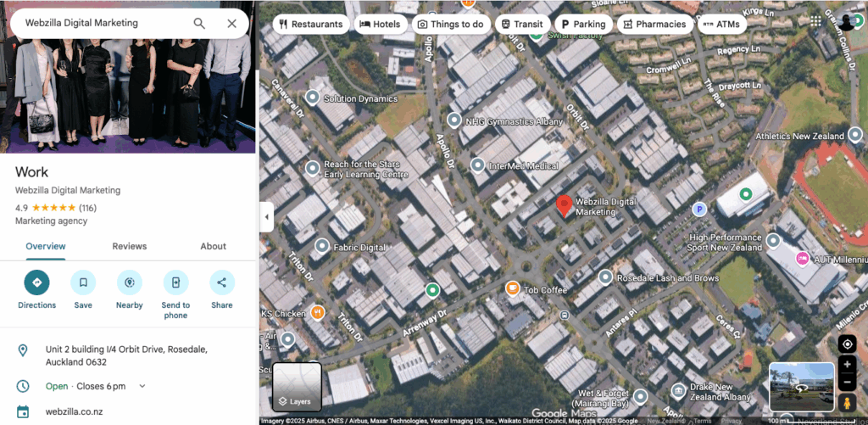Image resolution: width=868 pixels, height=425 pixels.
Task: Center map on your location
Action: click(847, 344)
